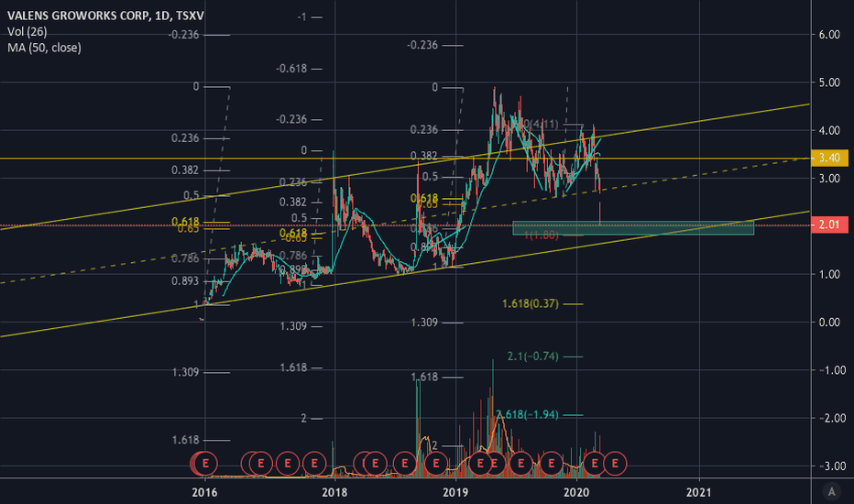
Task: Click the red 2.01 current price label
Action: point(829,225)
